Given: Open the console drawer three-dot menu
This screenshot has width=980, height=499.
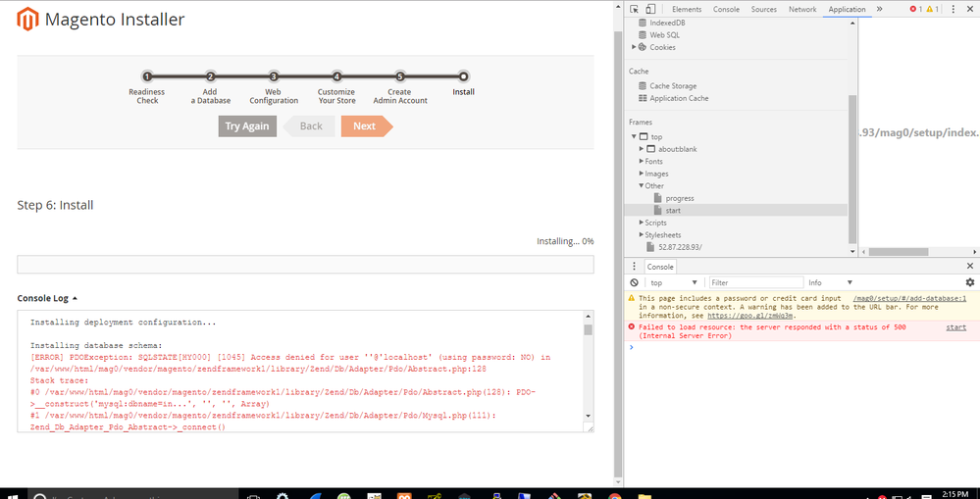Looking at the screenshot, I should tap(634, 266).
